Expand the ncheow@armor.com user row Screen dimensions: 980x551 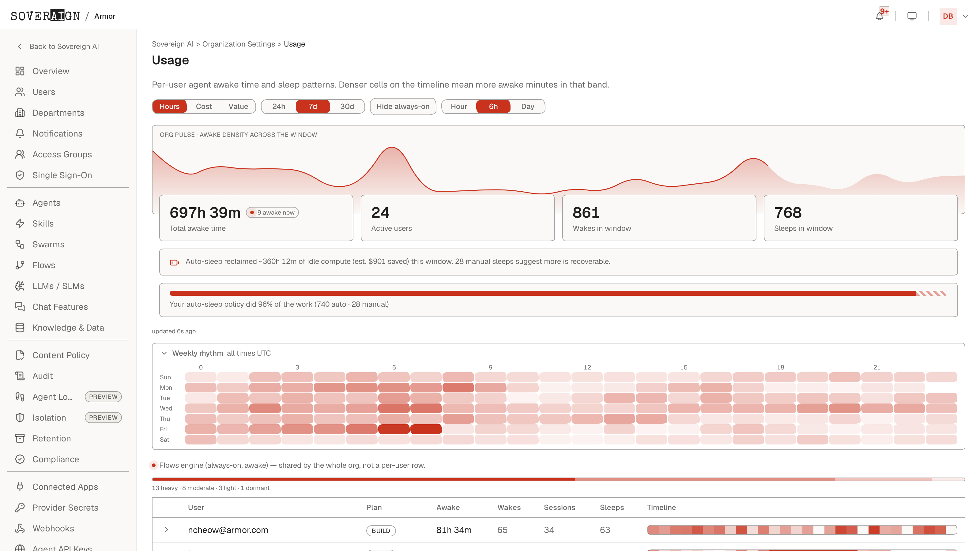click(166, 530)
